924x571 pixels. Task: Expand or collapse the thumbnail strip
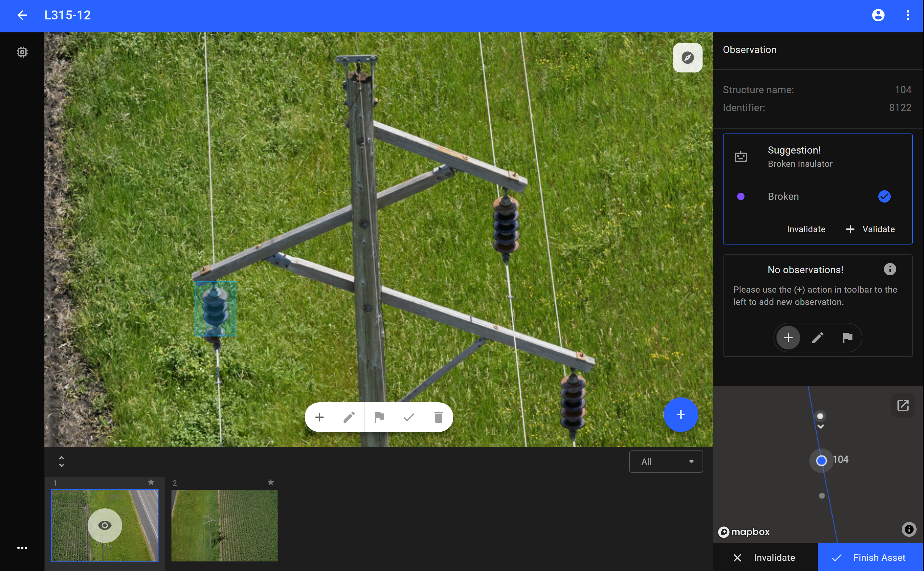pos(62,462)
